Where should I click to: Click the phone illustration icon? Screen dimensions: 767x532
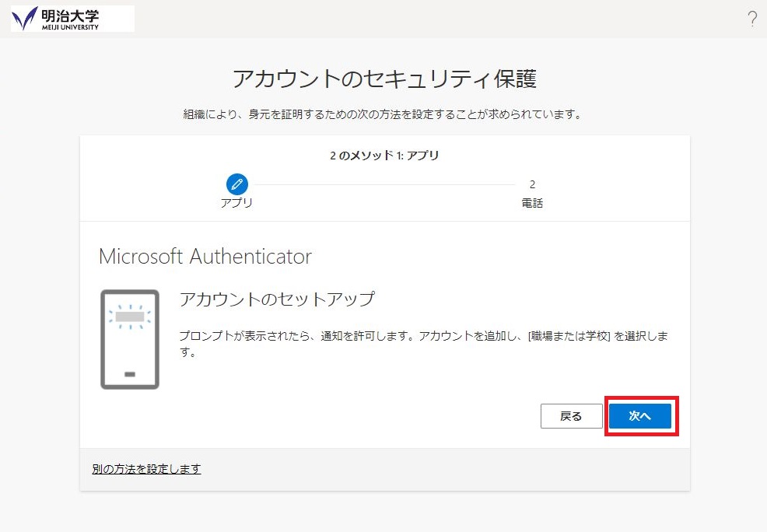coord(130,339)
